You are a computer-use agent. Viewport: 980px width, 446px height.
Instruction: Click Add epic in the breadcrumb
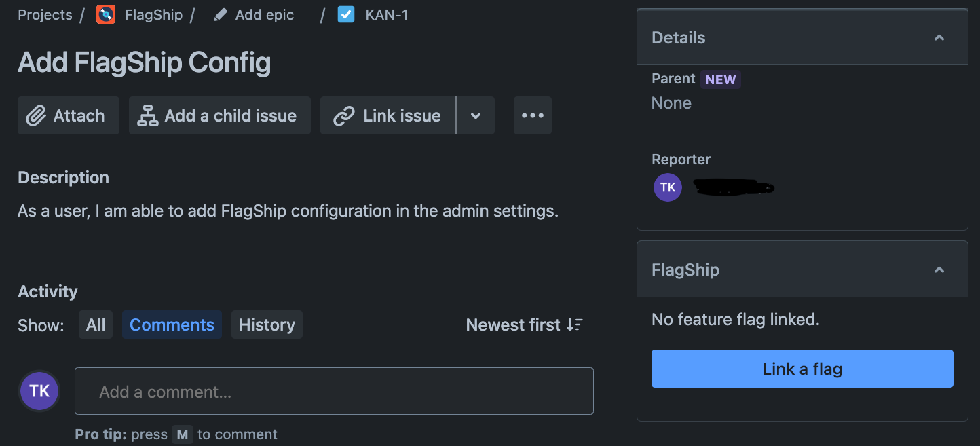click(265, 15)
